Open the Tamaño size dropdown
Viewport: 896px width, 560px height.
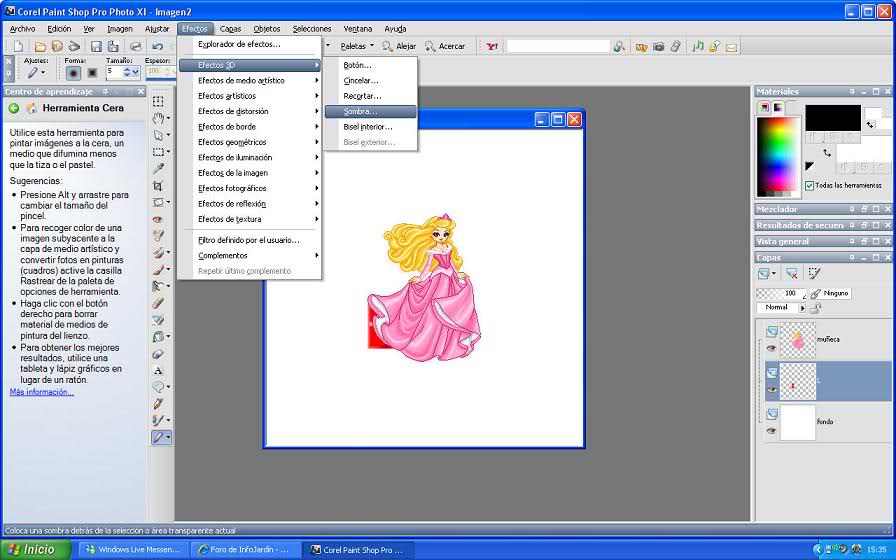coord(135,73)
